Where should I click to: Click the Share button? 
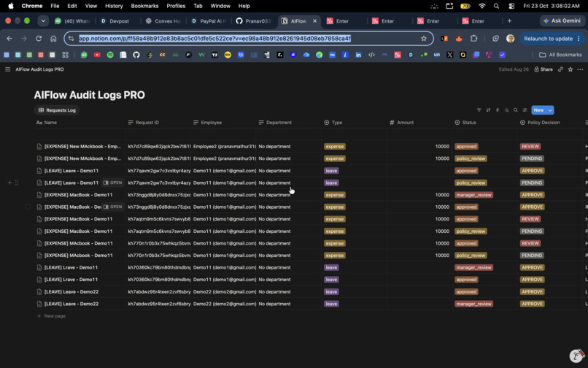(x=543, y=69)
